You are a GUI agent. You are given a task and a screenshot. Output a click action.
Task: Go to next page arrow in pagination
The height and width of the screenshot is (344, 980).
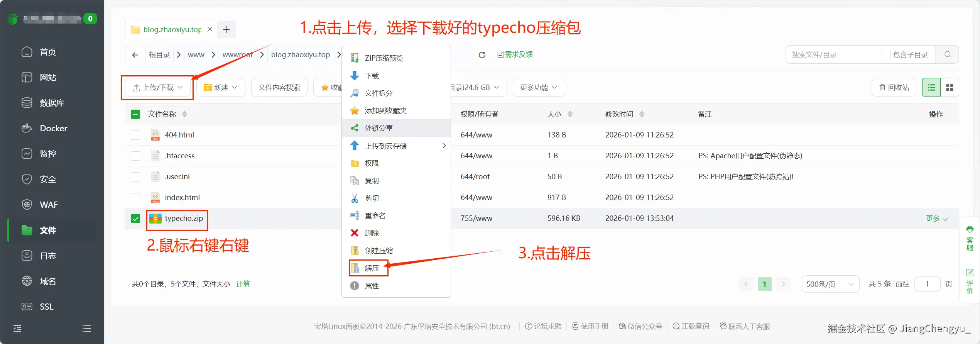point(783,284)
